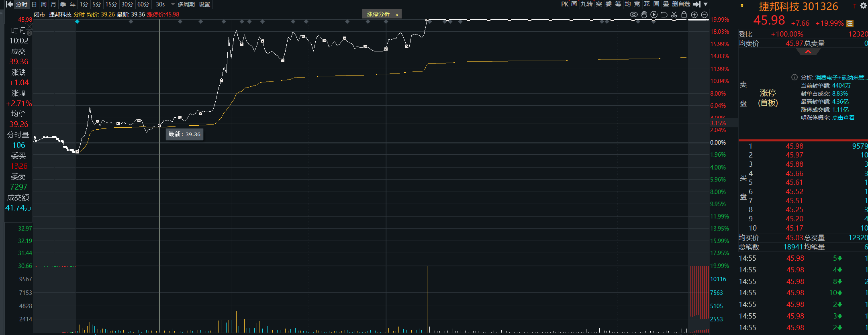Toggle the eye visibility icon above chart
The height and width of the screenshot is (335, 868).
tap(634, 14)
